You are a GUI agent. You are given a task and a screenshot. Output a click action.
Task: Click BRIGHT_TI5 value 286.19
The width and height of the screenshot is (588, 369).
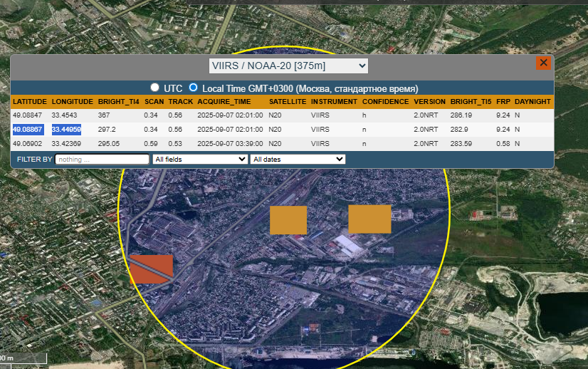coord(461,115)
